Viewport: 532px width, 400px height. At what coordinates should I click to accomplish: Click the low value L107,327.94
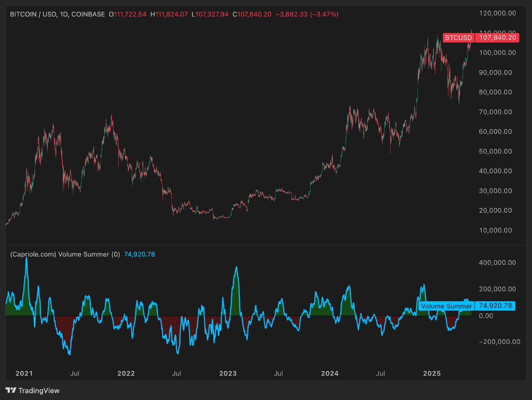click(x=210, y=14)
